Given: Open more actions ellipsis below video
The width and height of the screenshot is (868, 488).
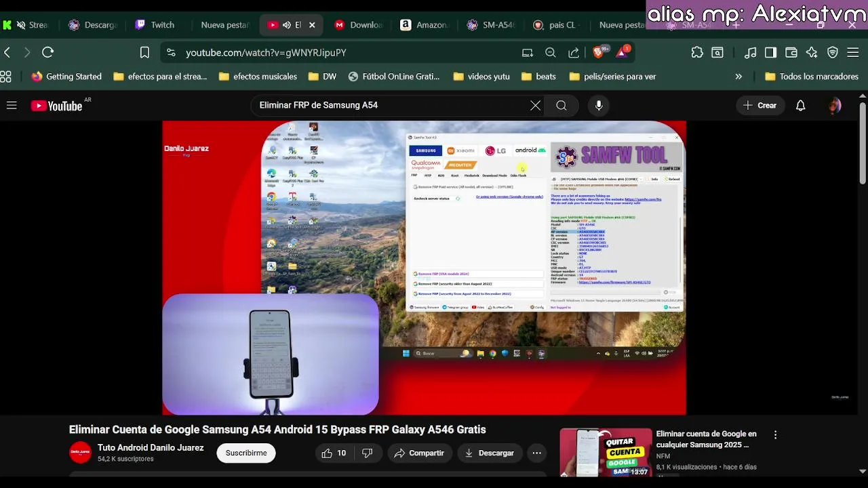Looking at the screenshot, I should [x=536, y=453].
